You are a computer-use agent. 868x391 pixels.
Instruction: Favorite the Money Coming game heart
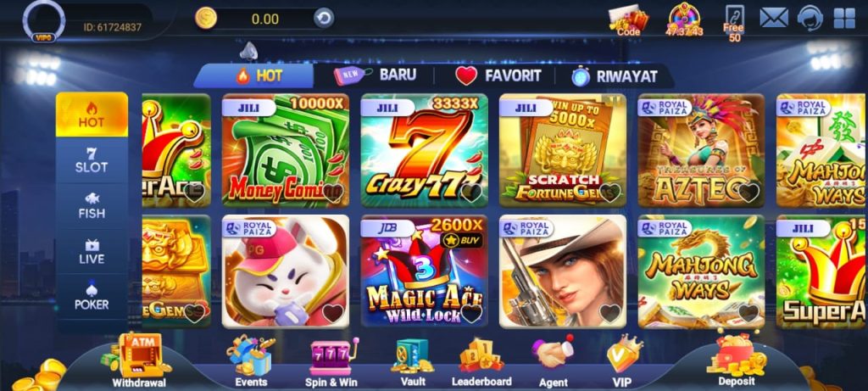click(332, 193)
